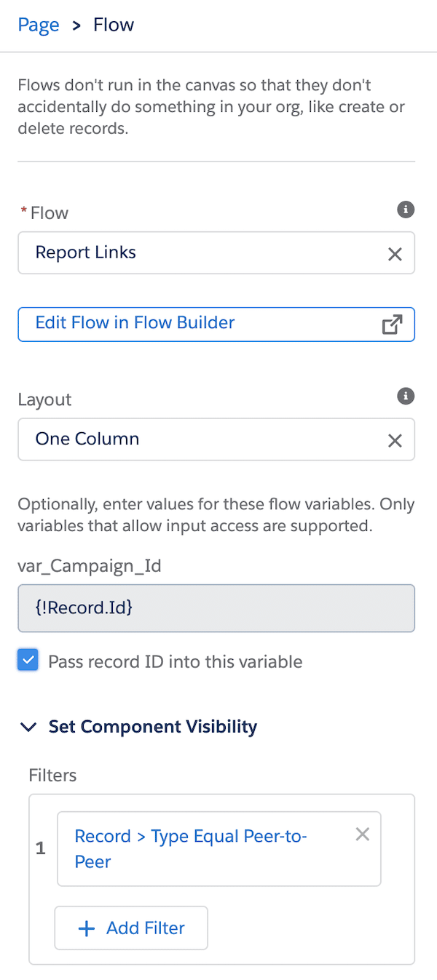Select the Flow breadcrumb item
437x980 pixels.
pos(114,25)
